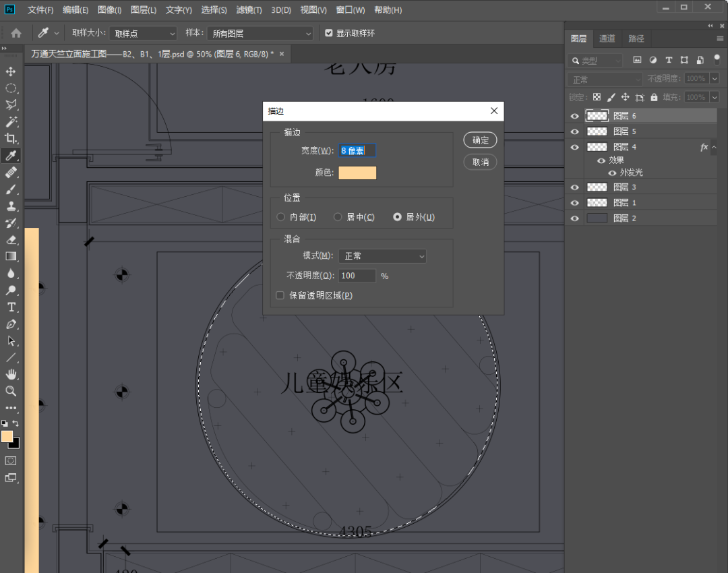Select the Line tool
The width and height of the screenshot is (728, 573).
pos(11,357)
